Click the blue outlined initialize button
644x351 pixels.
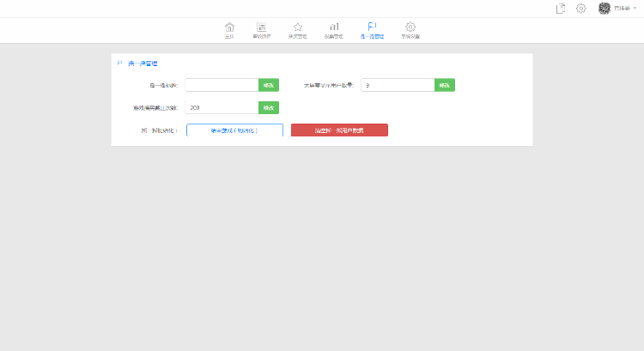(234, 130)
